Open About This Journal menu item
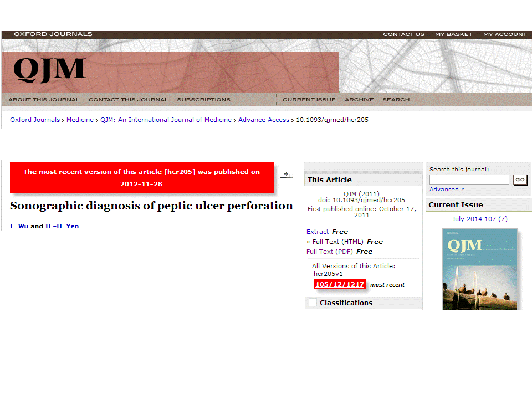This screenshot has width=532, height=399. point(44,100)
